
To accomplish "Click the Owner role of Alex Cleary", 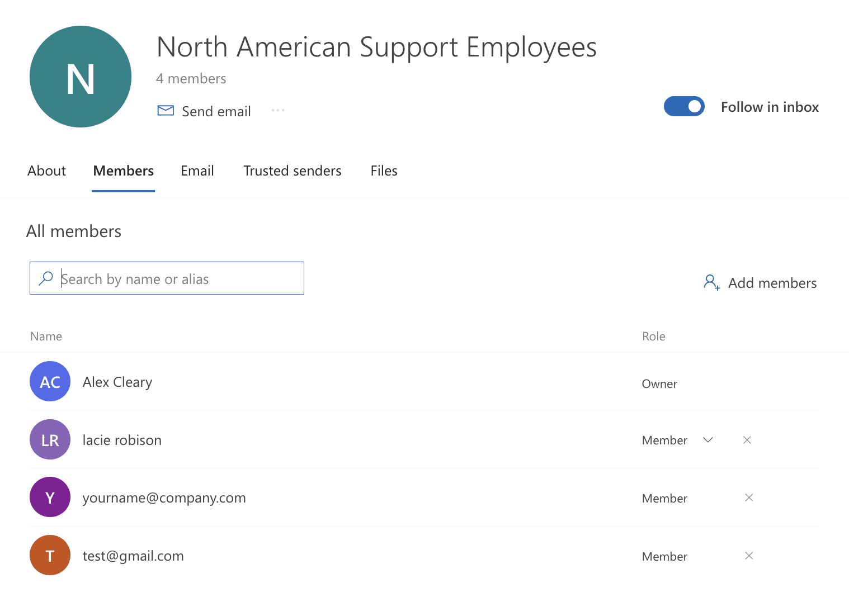I will tap(659, 384).
